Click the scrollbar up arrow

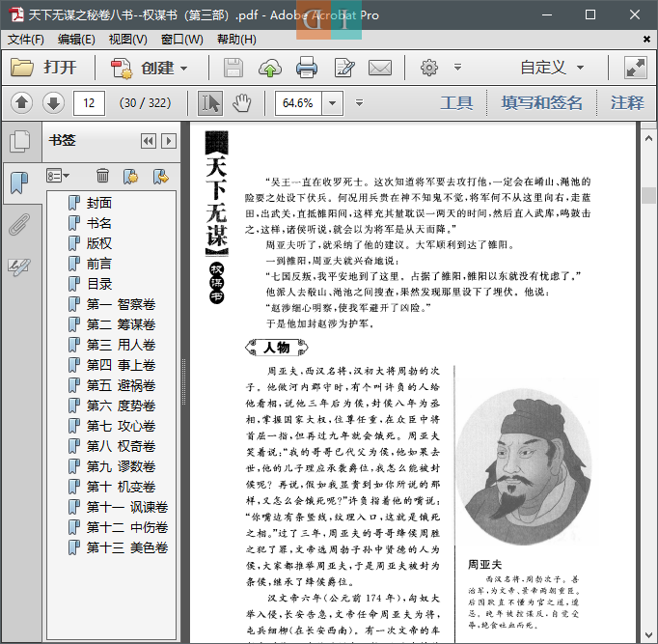click(x=648, y=138)
